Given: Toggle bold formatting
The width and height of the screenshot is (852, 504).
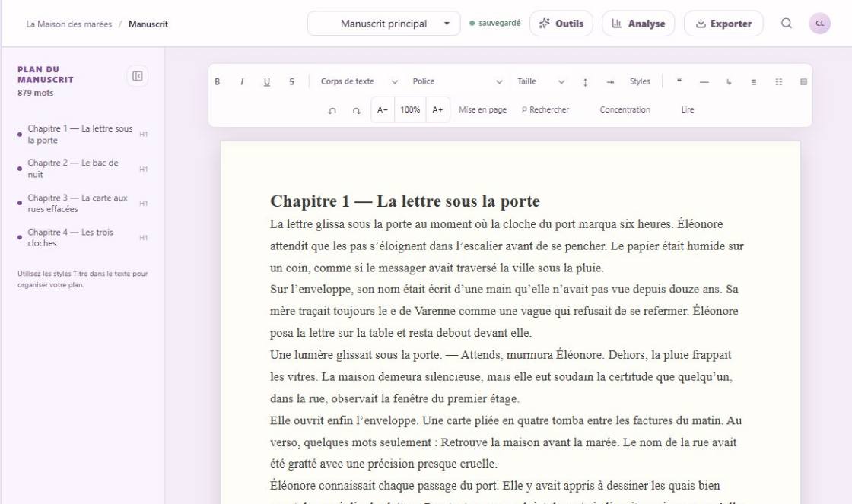Looking at the screenshot, I should tap(217, 81).
